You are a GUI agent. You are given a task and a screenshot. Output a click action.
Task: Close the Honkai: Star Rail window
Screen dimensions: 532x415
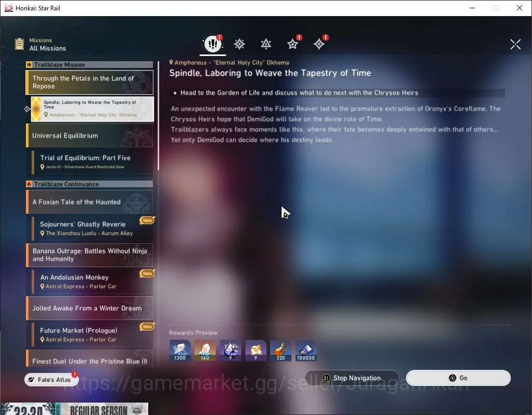pos(520,8)
